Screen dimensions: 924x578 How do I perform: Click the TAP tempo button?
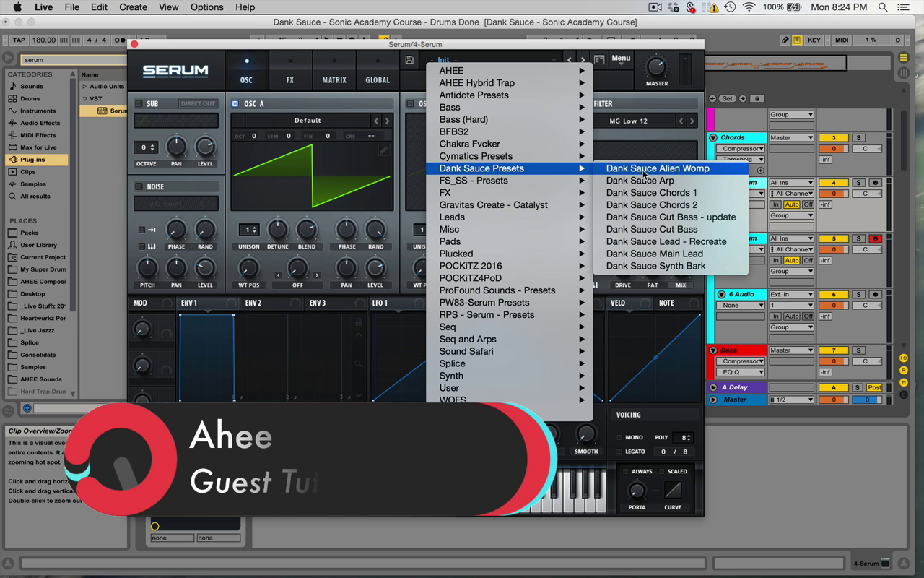(19, 40)
